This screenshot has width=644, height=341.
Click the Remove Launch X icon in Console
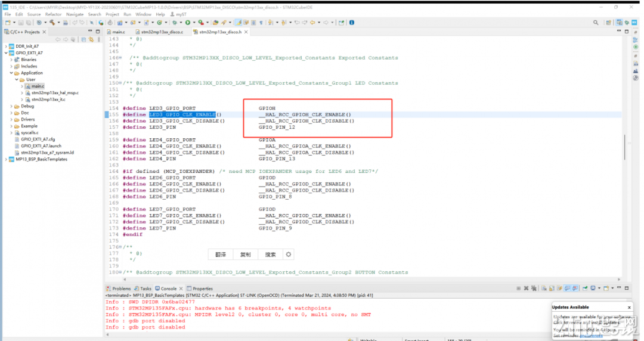coord(526,289)
